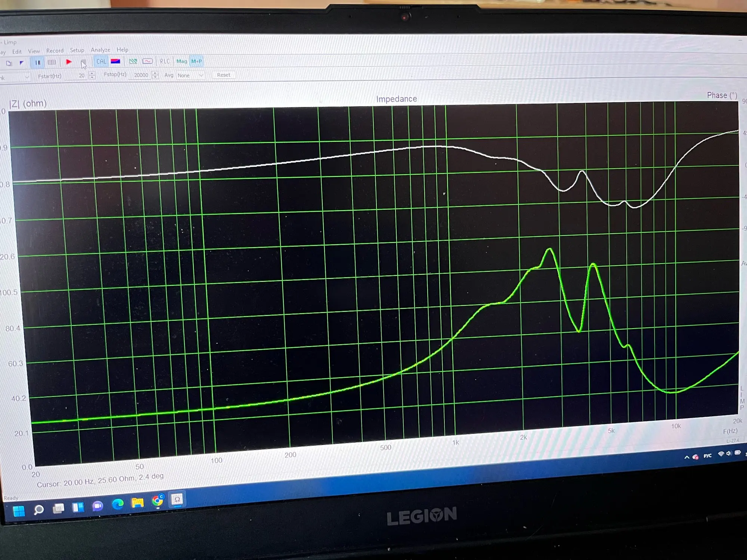This screenshot has width=747, height=560.
Task: Click the curve window toolbar icon
Action: tap(148, 61)
